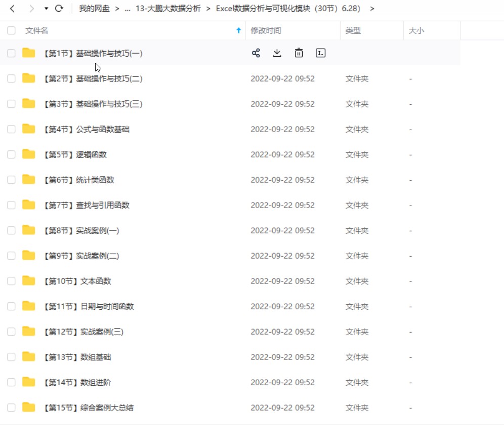Sort by 类型 column header
The height and width of the screenshot is (445, 504).
[353, 30]
